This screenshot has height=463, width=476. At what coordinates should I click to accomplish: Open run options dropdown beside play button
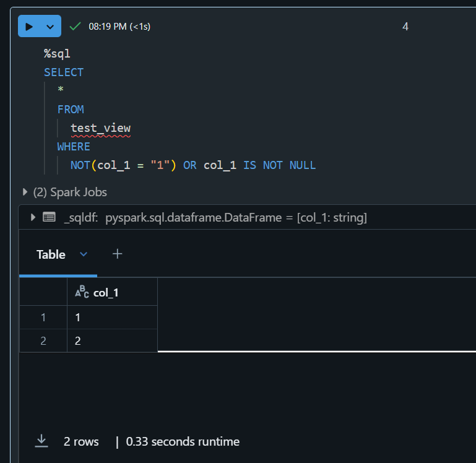(50, 27)
